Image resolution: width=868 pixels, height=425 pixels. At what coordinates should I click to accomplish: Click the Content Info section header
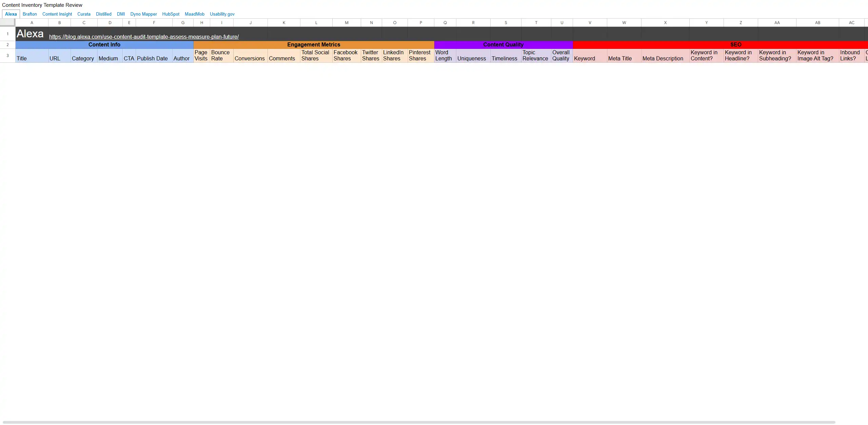pyautogui.click(x=104, y=45)
